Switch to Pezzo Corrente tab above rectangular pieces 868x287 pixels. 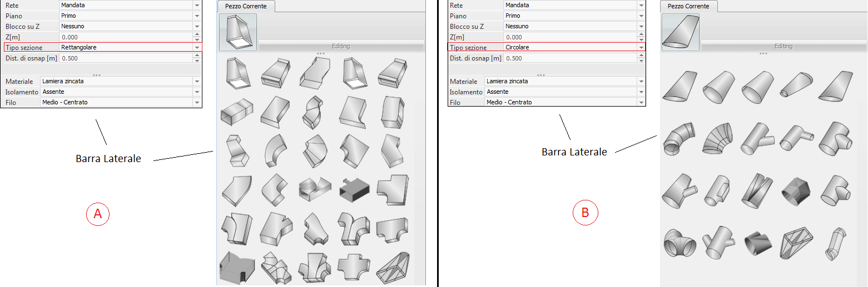click(x=246, y=6)
